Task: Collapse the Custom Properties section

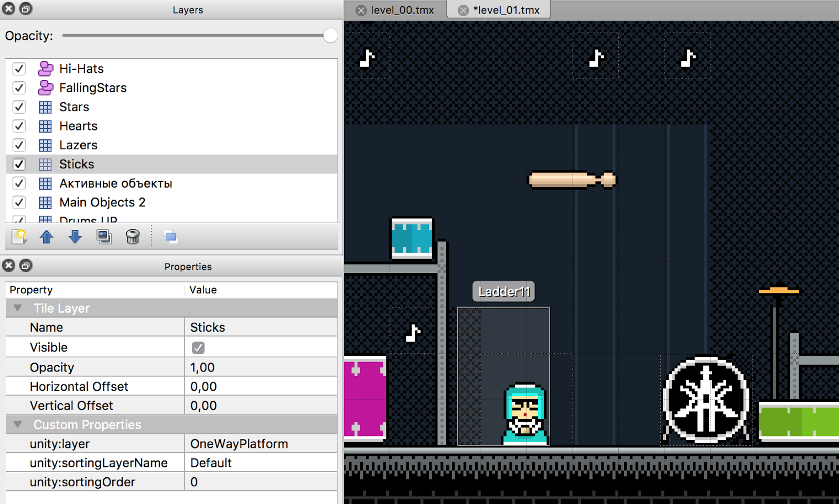Action: click(18, 424)
